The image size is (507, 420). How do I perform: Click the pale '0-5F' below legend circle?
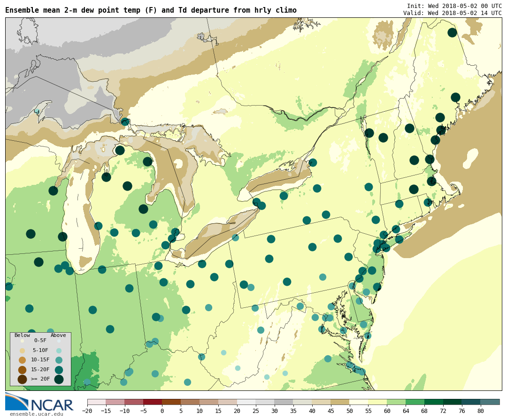pos(23,341)
